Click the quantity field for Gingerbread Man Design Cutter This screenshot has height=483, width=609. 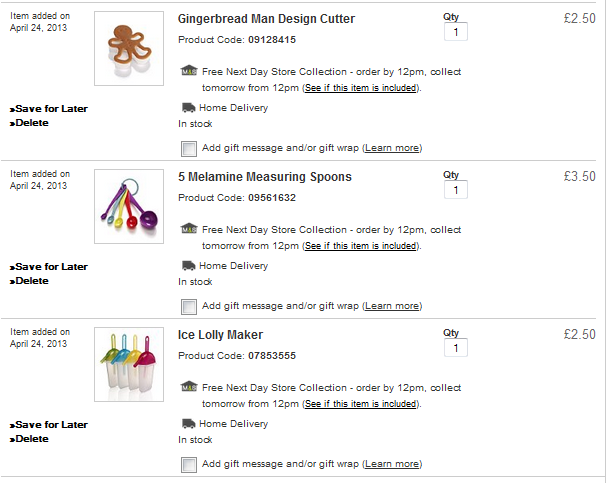[456, 33]
